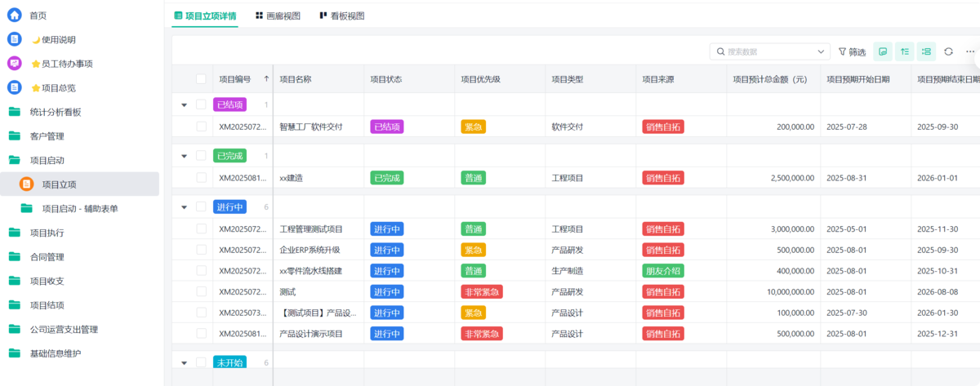This screenshot has height=386, width=980.
Task: Open 合同管理 in sidebar
Action: [79, 256]
